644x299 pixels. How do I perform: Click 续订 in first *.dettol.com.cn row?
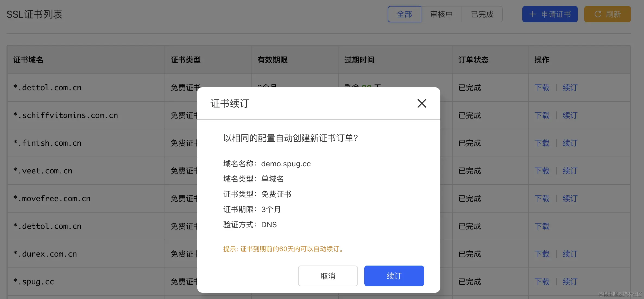coord(570,88)
